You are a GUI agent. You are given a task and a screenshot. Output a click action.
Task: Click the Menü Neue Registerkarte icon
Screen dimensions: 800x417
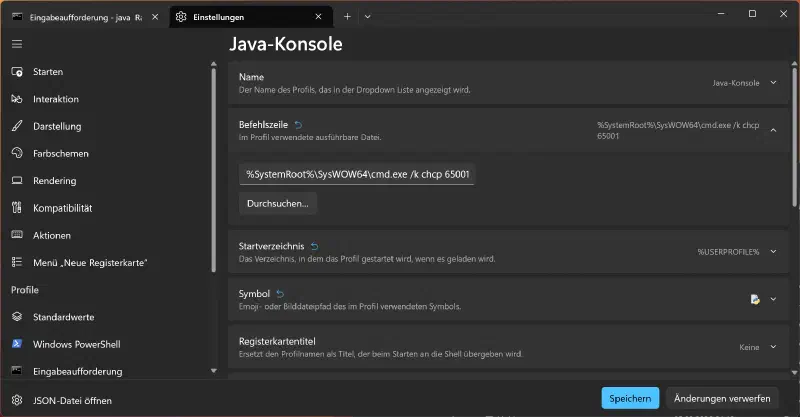[17, 262]
